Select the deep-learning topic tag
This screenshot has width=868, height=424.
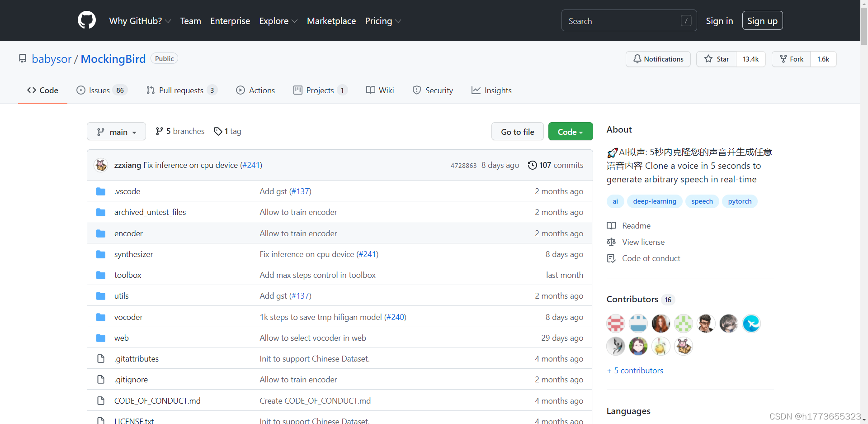(655, 201)
